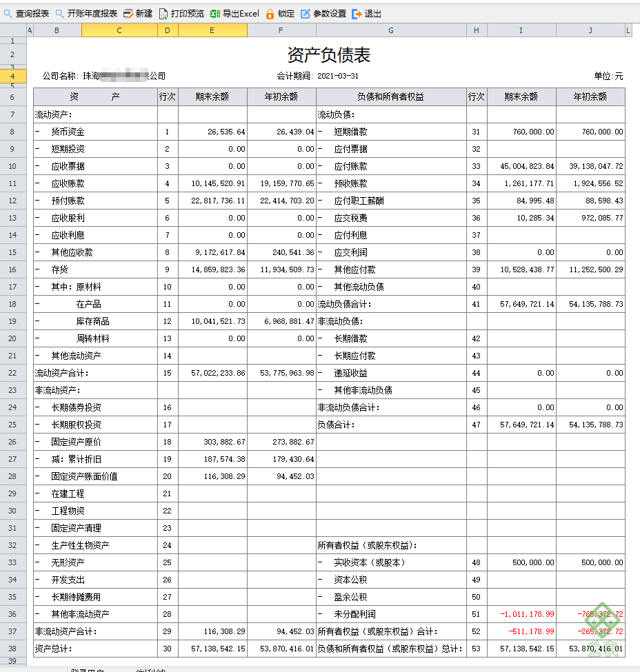The width and height of the screenshot is (640, 672).
Task: Select 预收账款 value 1,261,177.71
Action: pos(522,183)
